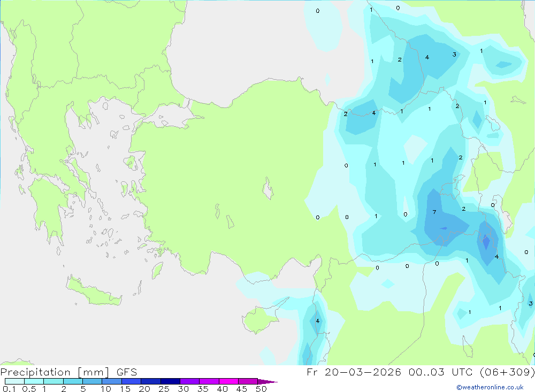The width and height of the screenshot is (535, 392).
Task: Click the 'Precipitation [mm] GFS' title
Action: 69,372
